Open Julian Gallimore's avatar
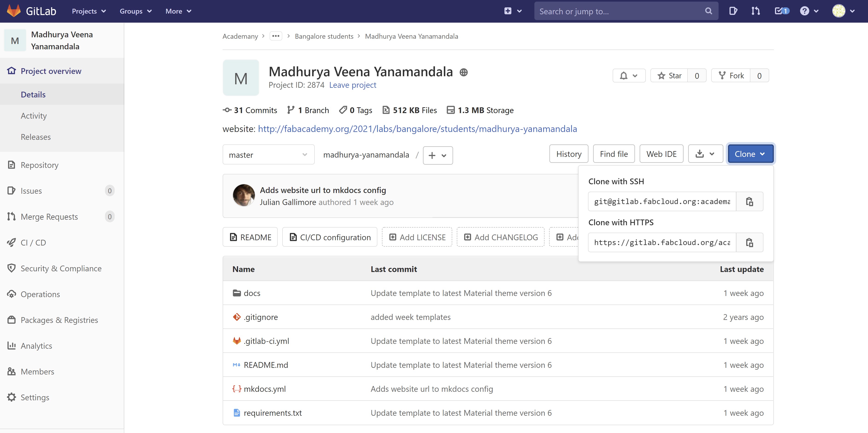The height and width of the screenshot is (433, 868). 244,195
